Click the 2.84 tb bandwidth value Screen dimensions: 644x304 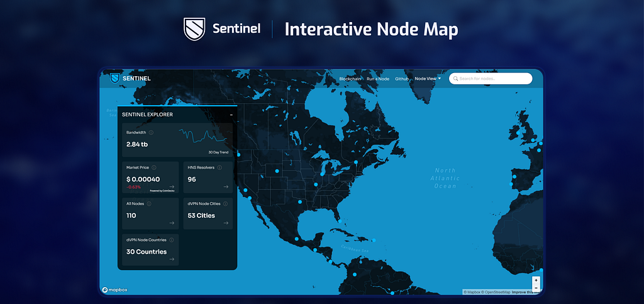pyautogui.click(x=137, y=144)
